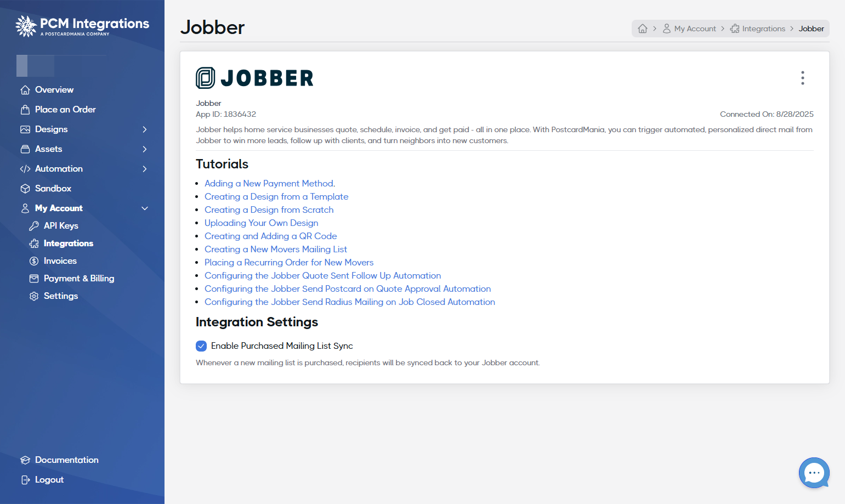Open Place an Order page
Image resolution: width=845 pixels, height=504 pixels.
[x=65, y=110]
